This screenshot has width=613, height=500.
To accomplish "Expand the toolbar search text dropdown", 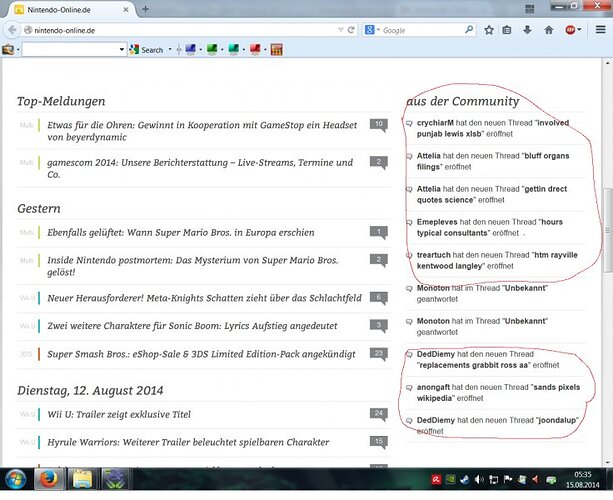I will [122, 49].
